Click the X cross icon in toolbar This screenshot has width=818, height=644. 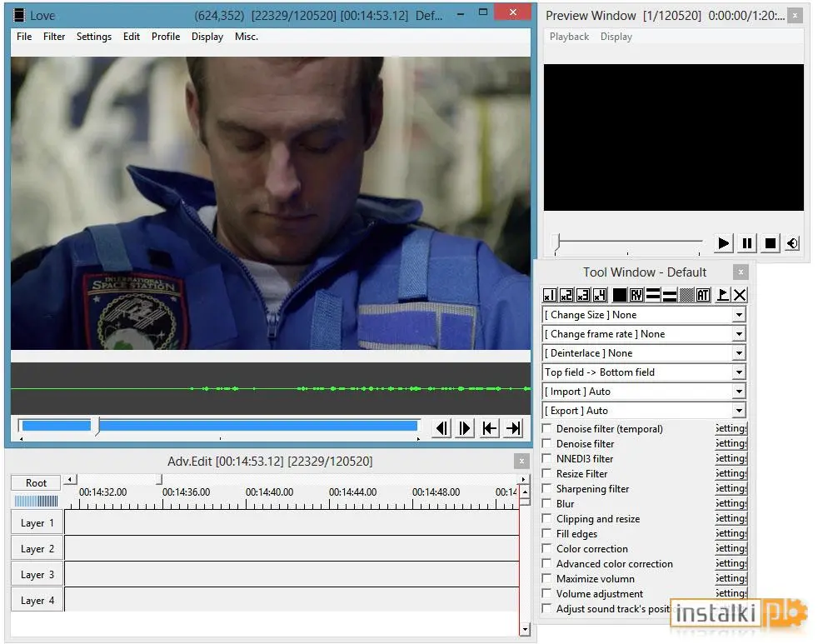pyautogui.click(x=739, y=296)
